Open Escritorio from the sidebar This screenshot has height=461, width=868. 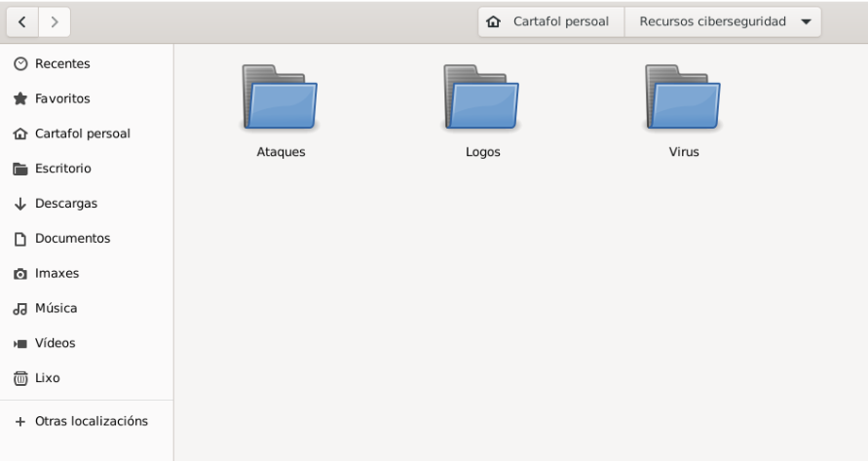click(x=62, y=169)
